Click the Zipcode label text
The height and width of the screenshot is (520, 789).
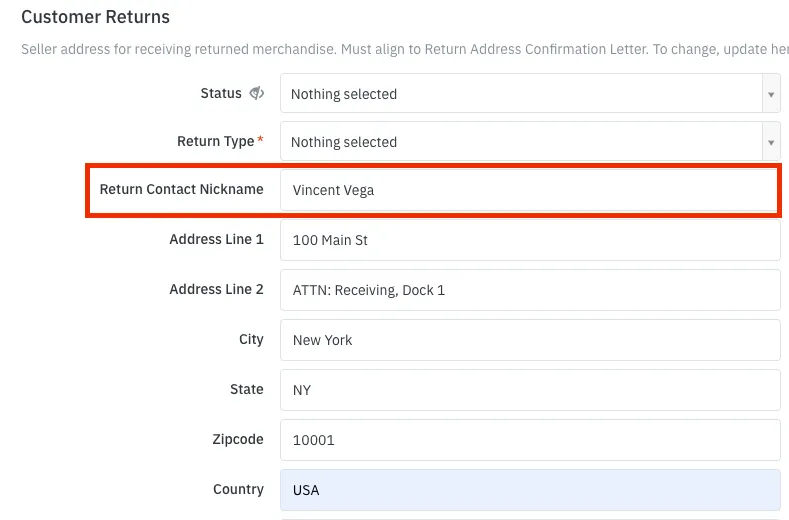[238, 439]
